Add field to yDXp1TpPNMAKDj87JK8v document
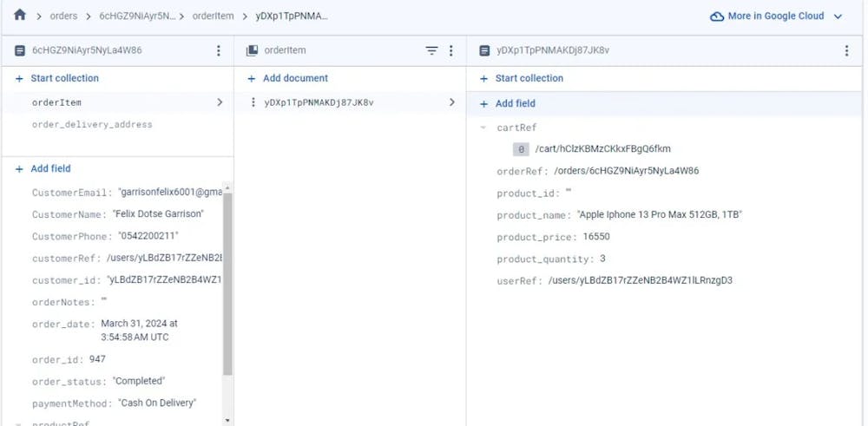Image resolution: width=868 pixels, height=426 pixels. coord(515,103)
